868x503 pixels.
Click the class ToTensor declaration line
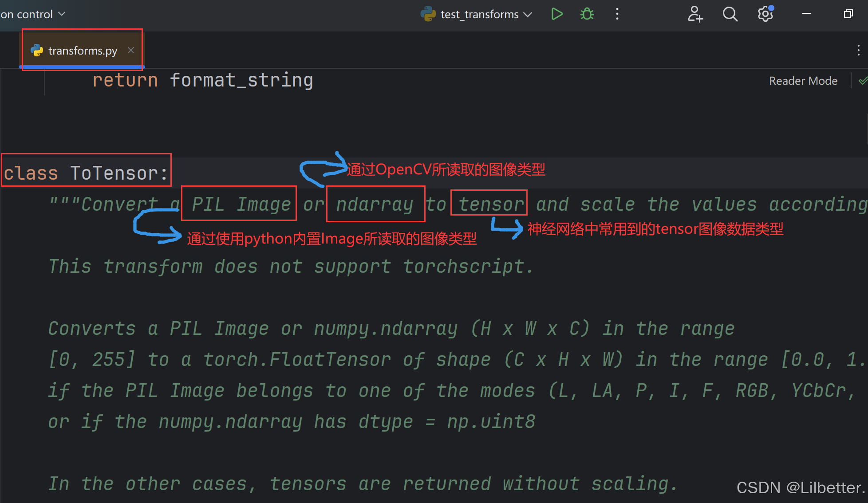(x=86, y=173)
